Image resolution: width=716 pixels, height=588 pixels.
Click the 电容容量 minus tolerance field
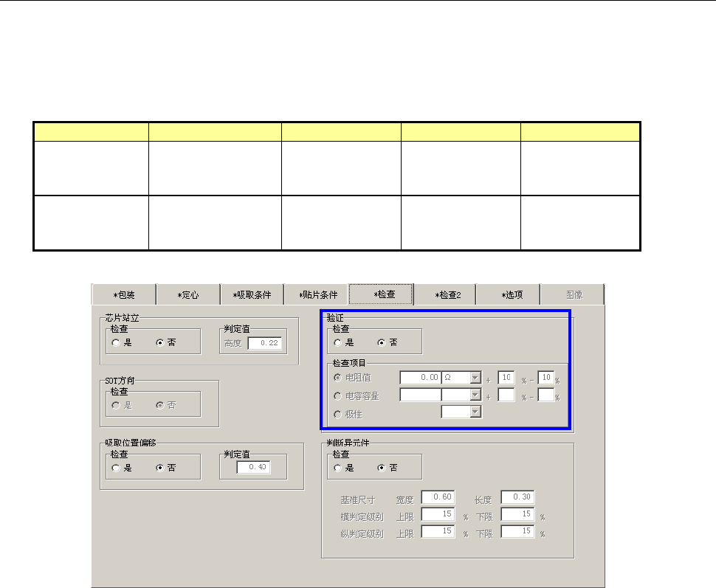tap(546, 395)
